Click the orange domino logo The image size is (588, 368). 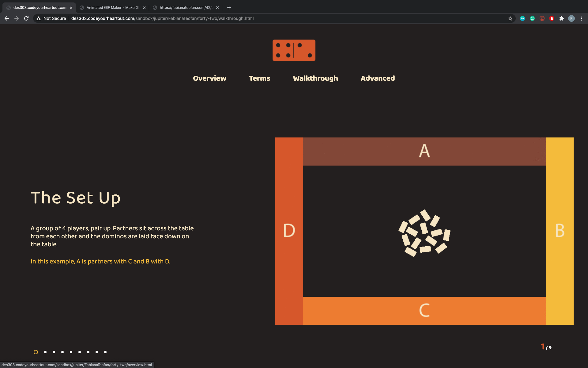294,50
